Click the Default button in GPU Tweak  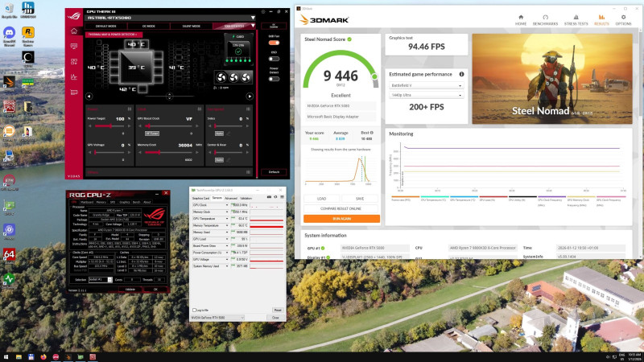[274, 172]
